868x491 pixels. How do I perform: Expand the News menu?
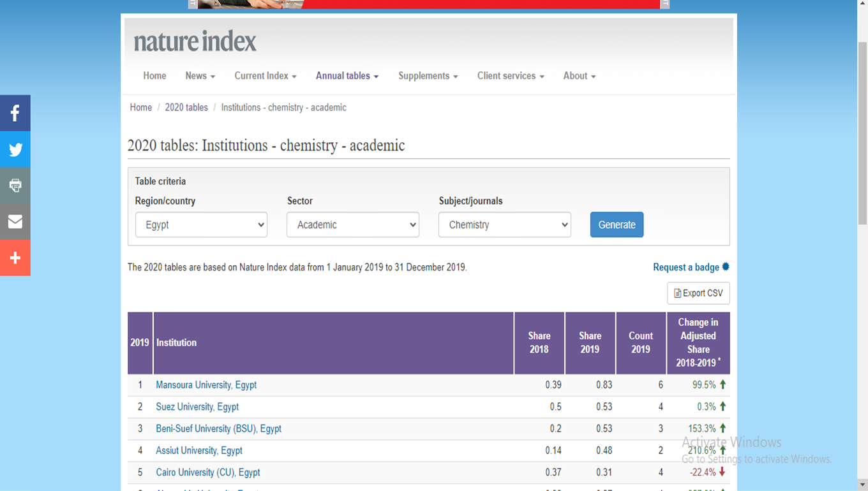click(x=200, y=76)
